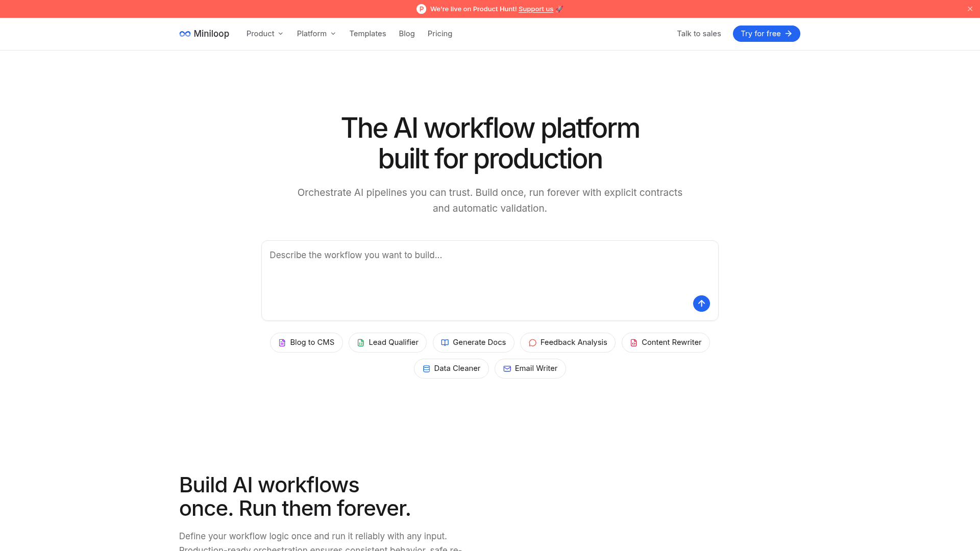Click the Generate Docs book icon
This screenshot has width=980, height=551.
(x=445, y=343)
